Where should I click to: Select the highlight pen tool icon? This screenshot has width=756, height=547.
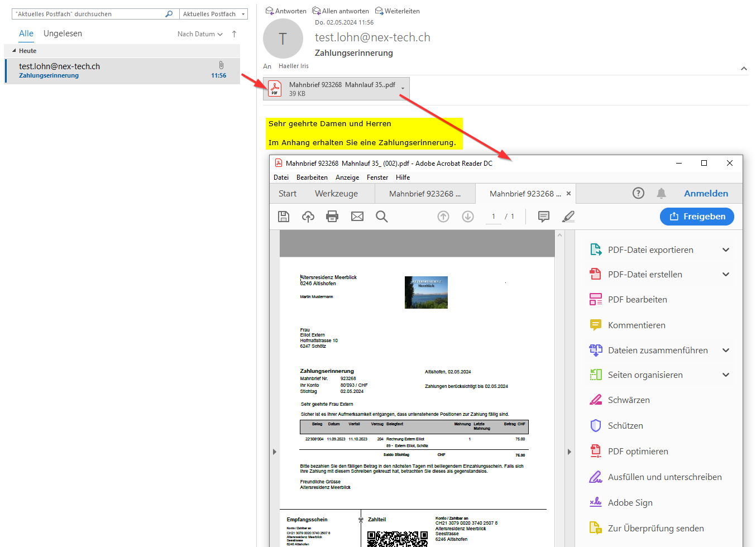(568, 217)
